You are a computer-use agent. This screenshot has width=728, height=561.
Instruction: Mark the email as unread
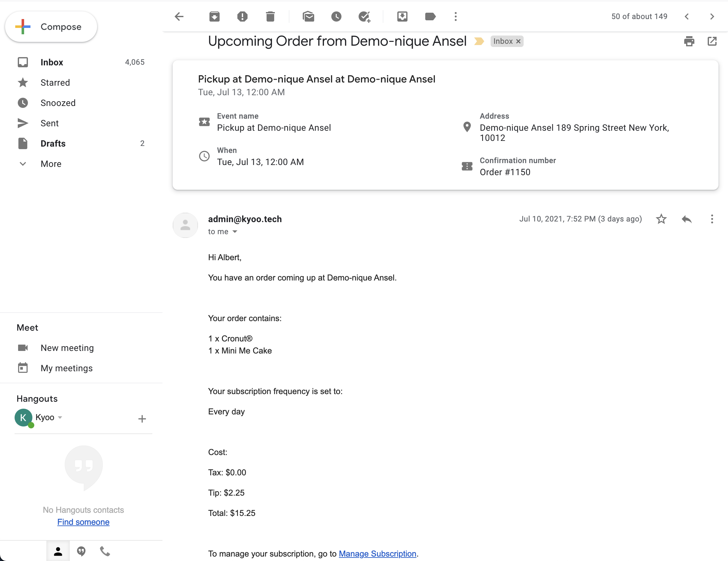308,16
